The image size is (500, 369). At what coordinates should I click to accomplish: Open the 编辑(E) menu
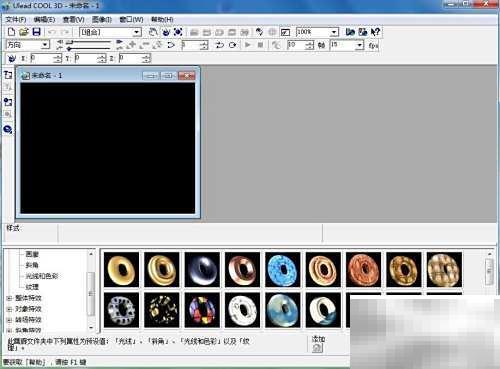point(44,19)
